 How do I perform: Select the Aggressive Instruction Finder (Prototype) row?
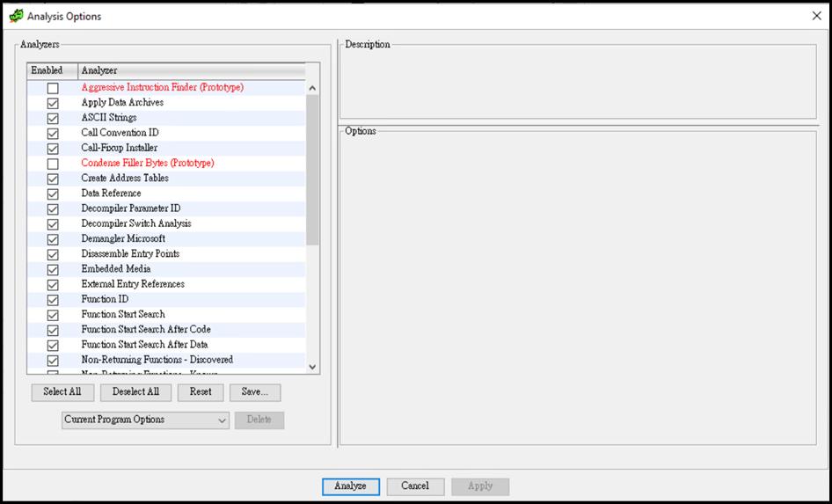[163, 87]
